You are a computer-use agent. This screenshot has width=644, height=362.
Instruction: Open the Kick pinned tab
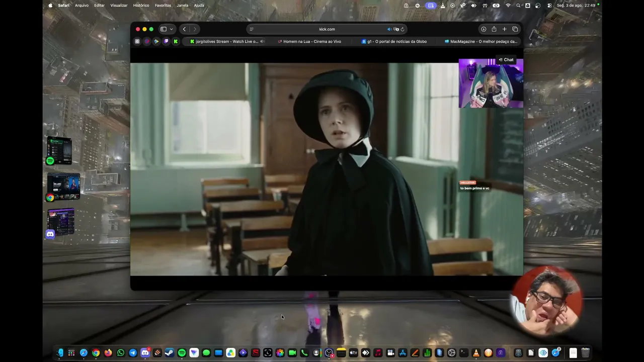coord(176,41)
